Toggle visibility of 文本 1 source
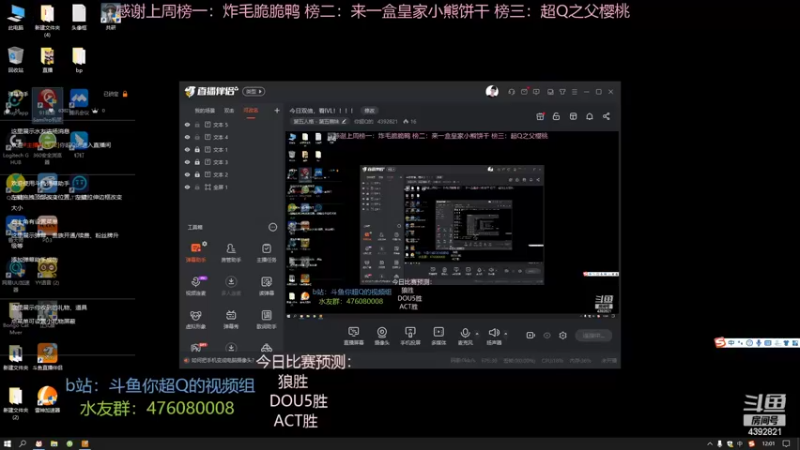The image size is (800, 450). pos(187,149)
